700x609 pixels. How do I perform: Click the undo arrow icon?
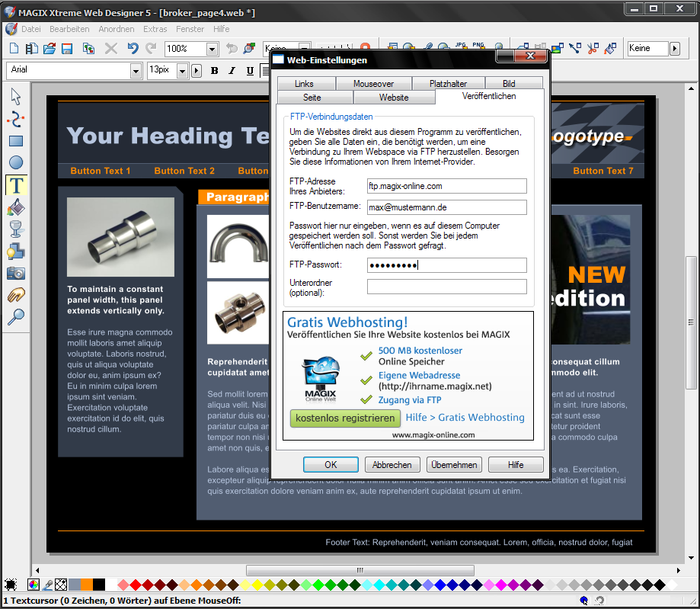point(133,48)
